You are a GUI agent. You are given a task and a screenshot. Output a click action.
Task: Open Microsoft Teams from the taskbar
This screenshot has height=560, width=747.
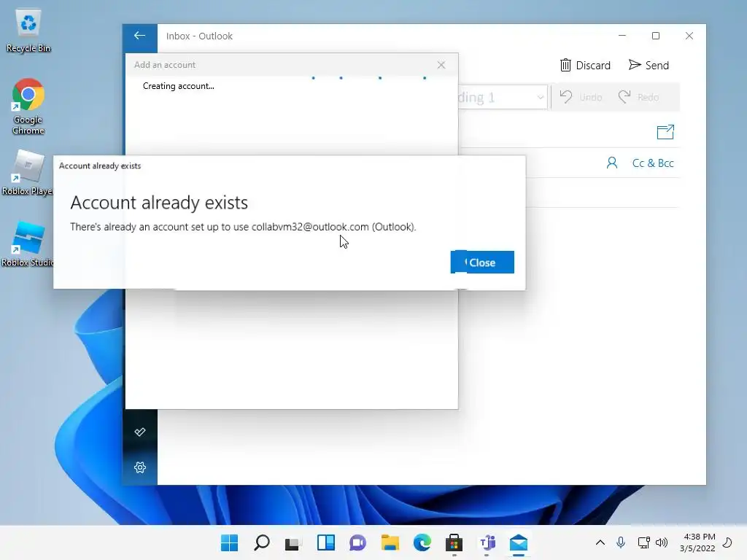(487, 542)
